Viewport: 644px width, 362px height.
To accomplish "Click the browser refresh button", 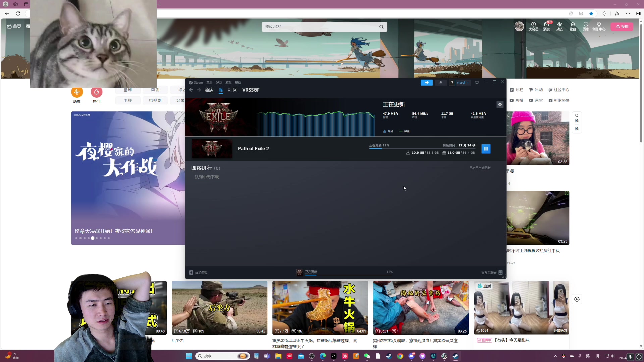I will [18, 14].
